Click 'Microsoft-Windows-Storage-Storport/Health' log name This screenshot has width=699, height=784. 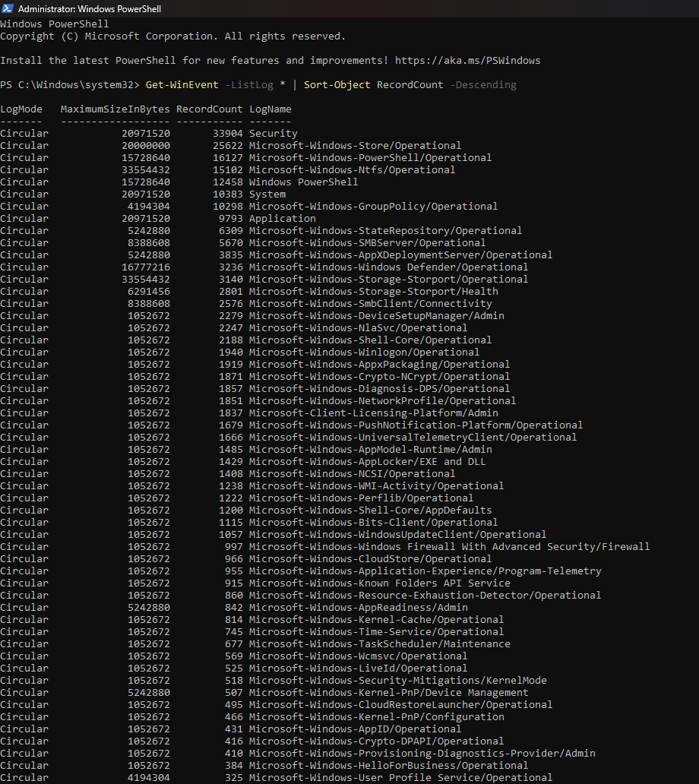coord(373,292)
